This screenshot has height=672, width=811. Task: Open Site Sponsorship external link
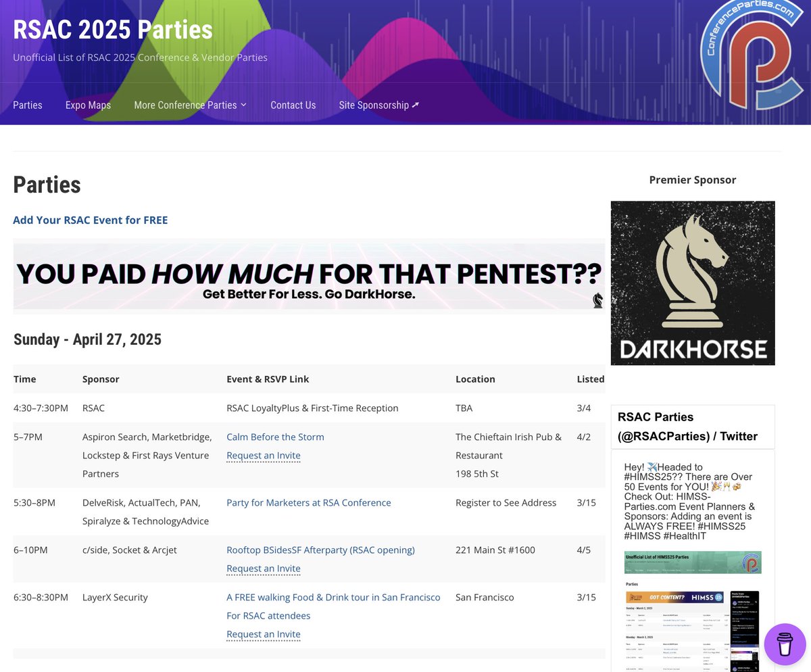pos(379,105)
